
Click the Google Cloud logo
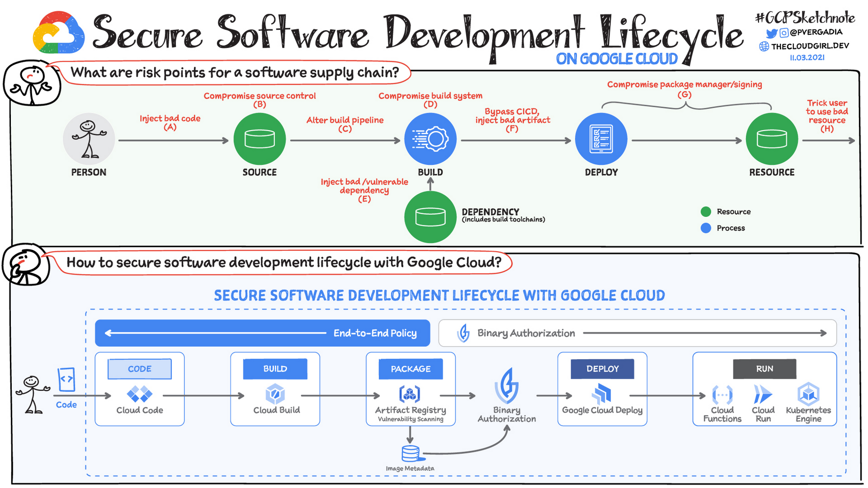(x=59, y=33)
